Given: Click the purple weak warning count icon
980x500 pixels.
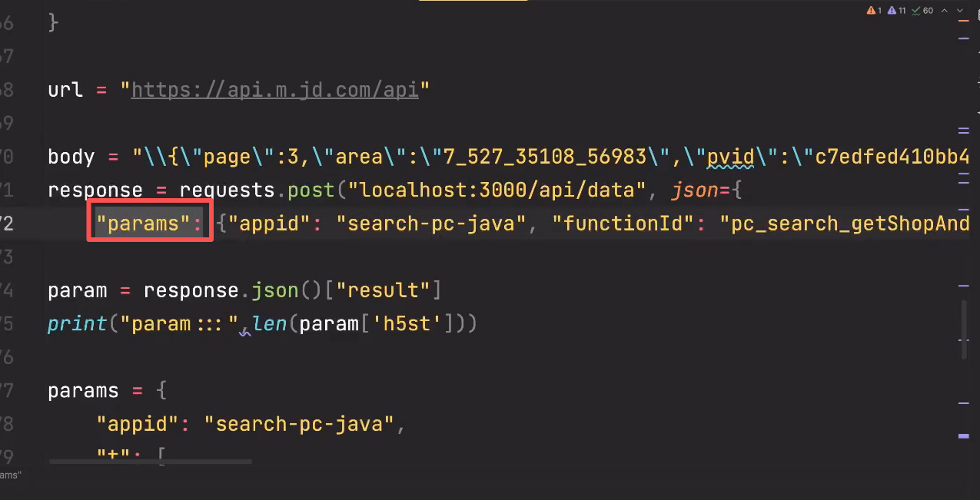Looking at the screenshot, I should (897, 11).
